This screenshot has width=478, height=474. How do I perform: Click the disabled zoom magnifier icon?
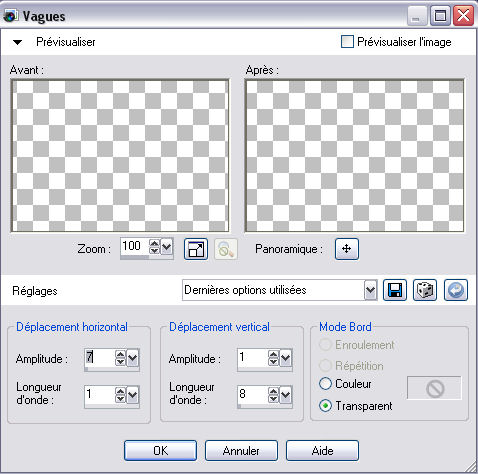pos(226,249)
